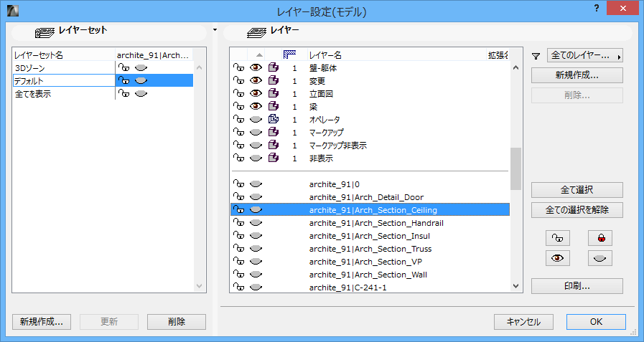Sort by intersection group column header icon
The height and width of the screenshot is (342, 644).
pos(290,54)
